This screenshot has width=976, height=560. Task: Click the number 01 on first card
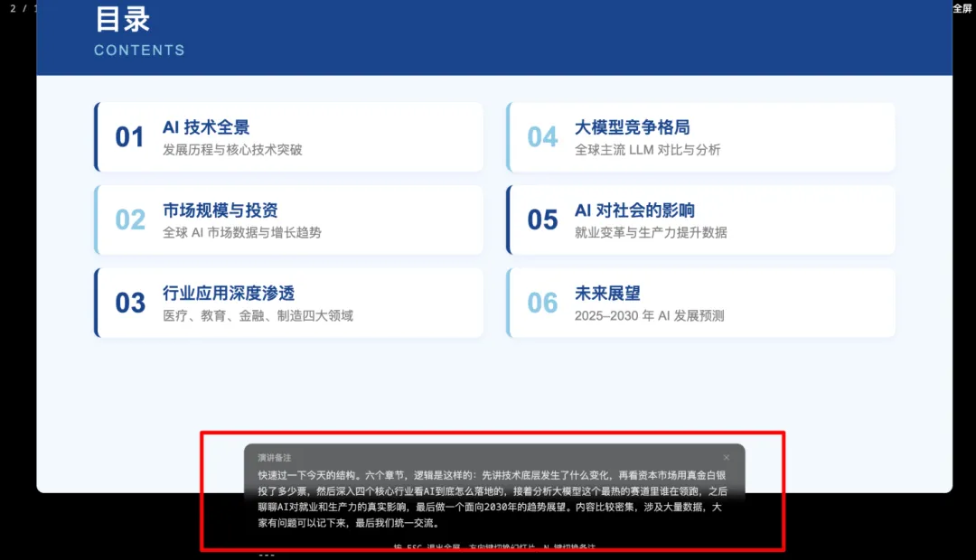pyautogui.click(x=129, y=137)
